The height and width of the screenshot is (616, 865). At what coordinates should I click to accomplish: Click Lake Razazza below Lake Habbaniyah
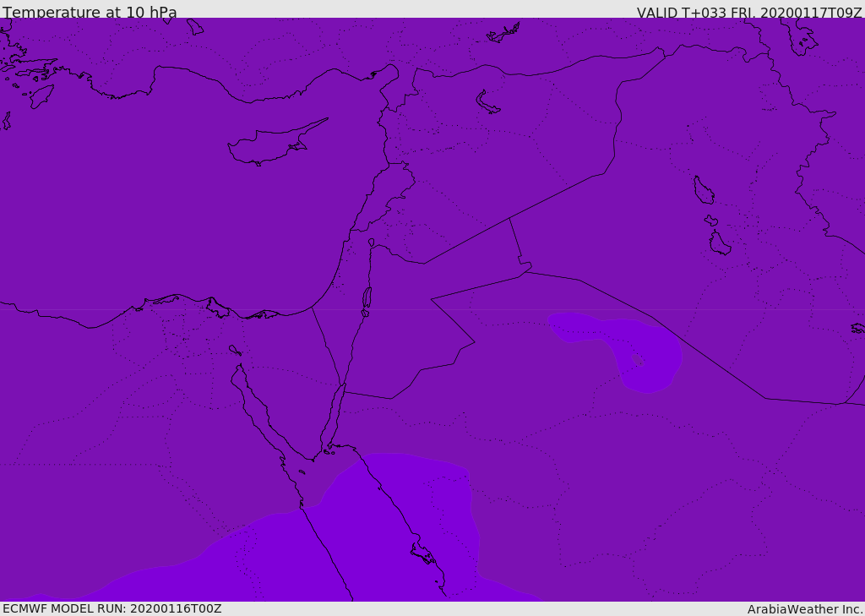pyautogui.click(x=720, y=243)
